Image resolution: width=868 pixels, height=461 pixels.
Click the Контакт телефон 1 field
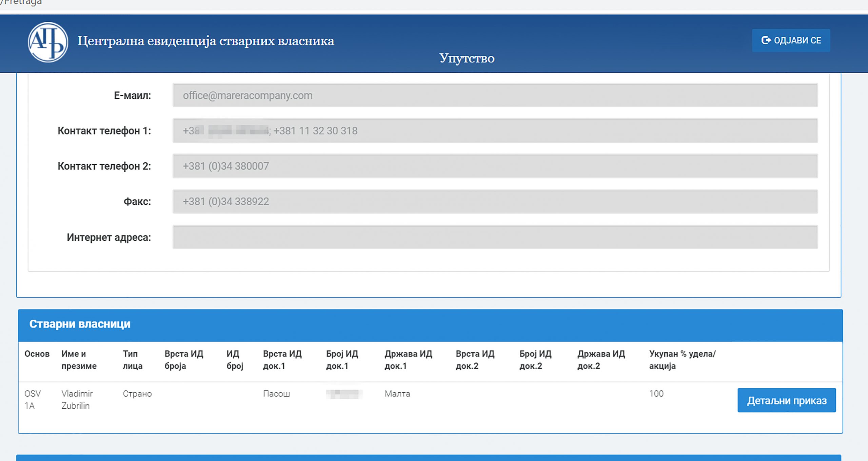[x=495, y=131]
